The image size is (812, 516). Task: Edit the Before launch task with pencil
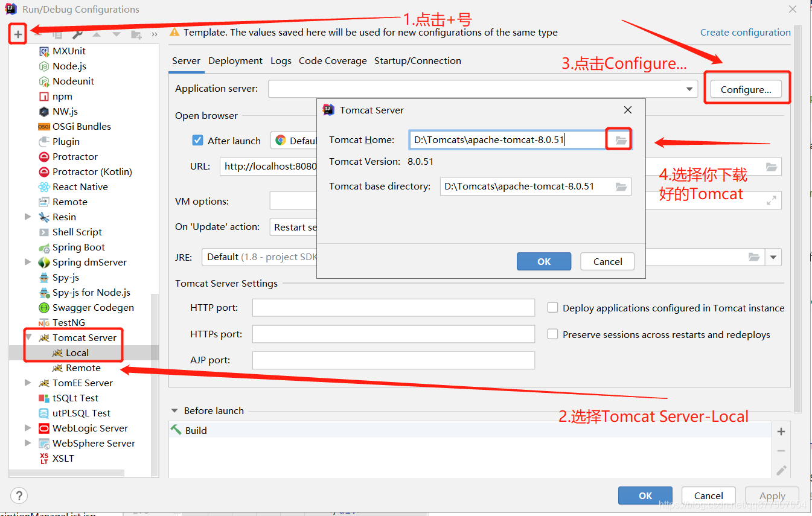781,470
